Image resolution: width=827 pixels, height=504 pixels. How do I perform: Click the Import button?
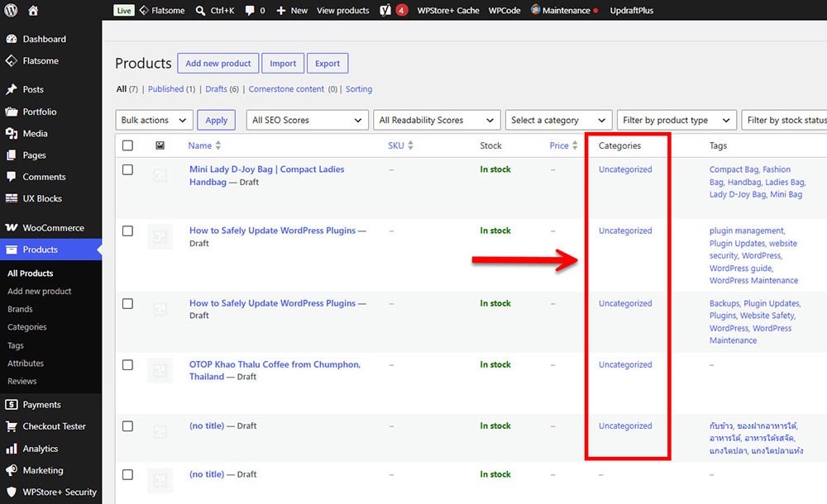coord(283,64)
